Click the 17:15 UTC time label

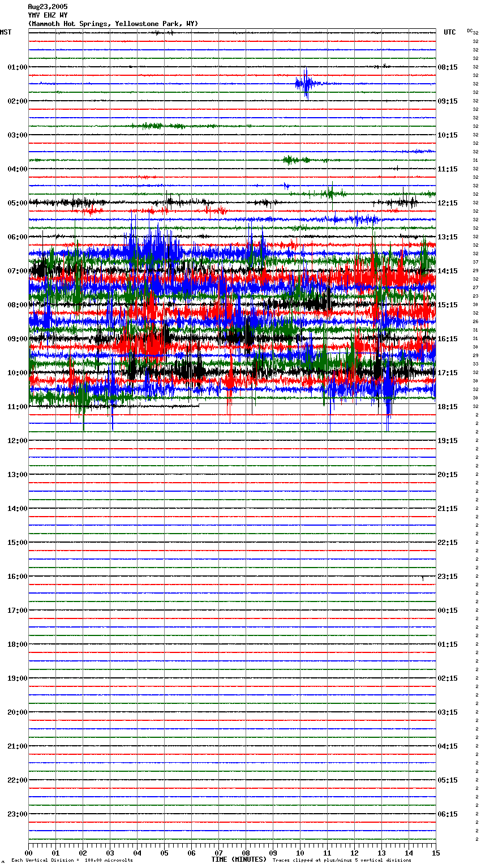(448, 373)
